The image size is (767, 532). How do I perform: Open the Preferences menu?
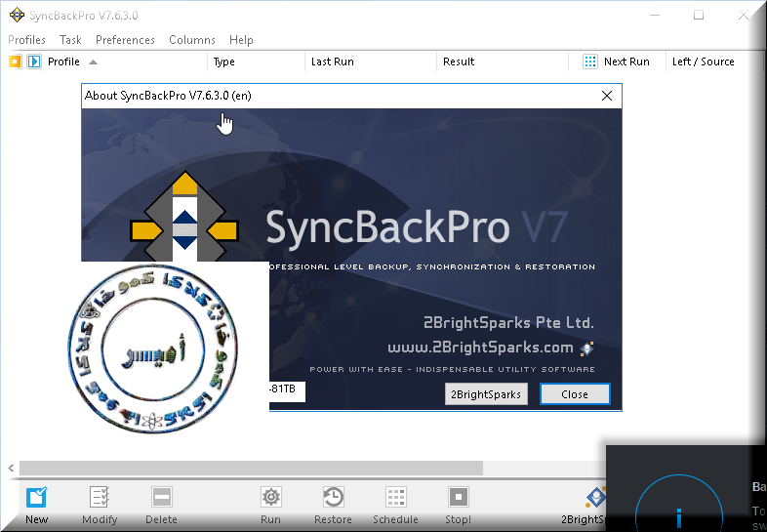pos(125,40)
